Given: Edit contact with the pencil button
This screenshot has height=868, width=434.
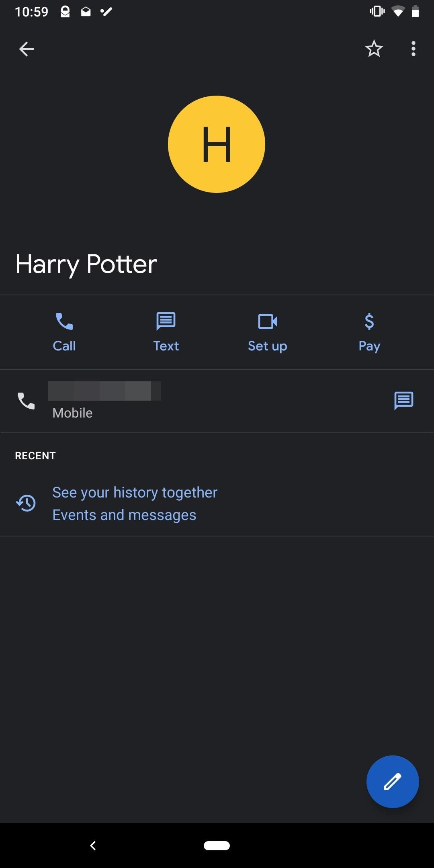Looking at the screenshot, I should pyautogui.click(x=393, y=782).
